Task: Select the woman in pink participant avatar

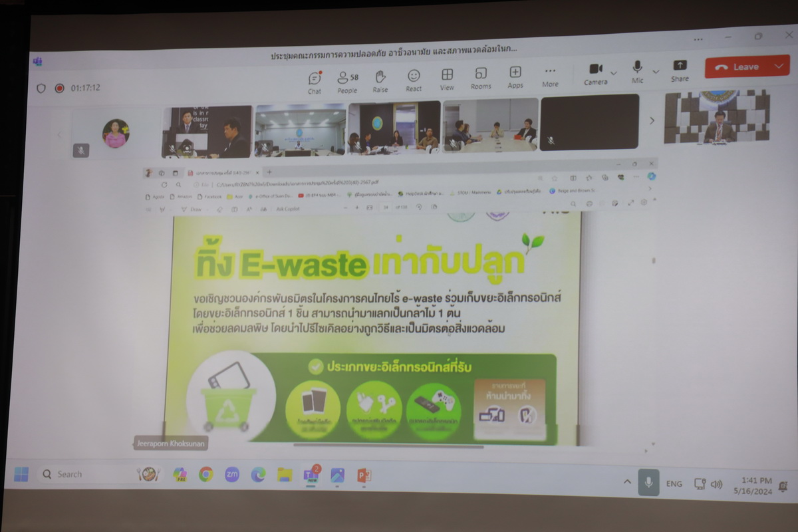Action: coord(116,134)
